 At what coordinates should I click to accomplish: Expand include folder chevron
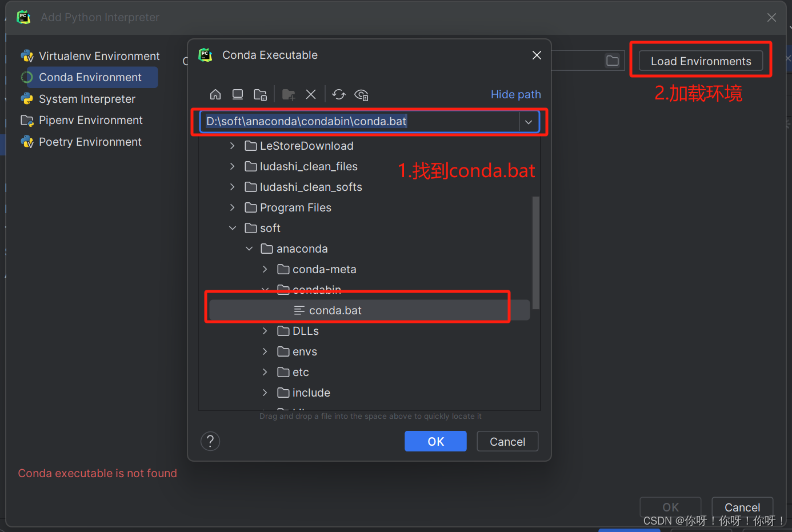(265, 393)
